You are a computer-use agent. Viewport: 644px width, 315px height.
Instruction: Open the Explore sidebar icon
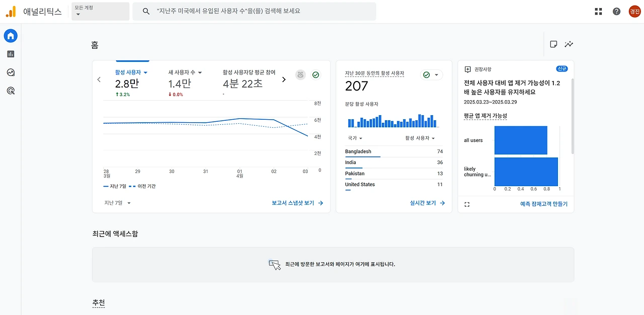pos(11,72)
